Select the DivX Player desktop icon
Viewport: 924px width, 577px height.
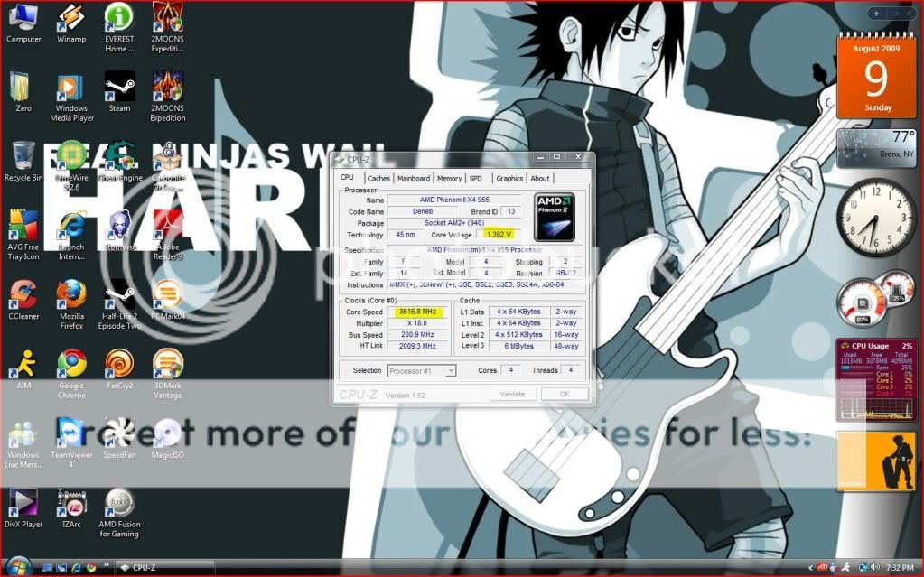[x=23, y=508]
